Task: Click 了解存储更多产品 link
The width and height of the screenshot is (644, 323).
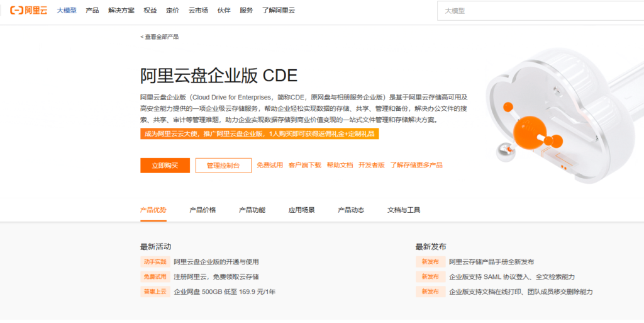Action: click(x=416, y=165)
